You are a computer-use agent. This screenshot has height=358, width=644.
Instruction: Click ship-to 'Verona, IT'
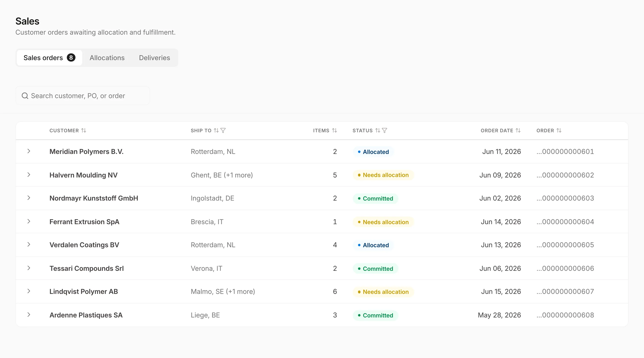(206, 268)
